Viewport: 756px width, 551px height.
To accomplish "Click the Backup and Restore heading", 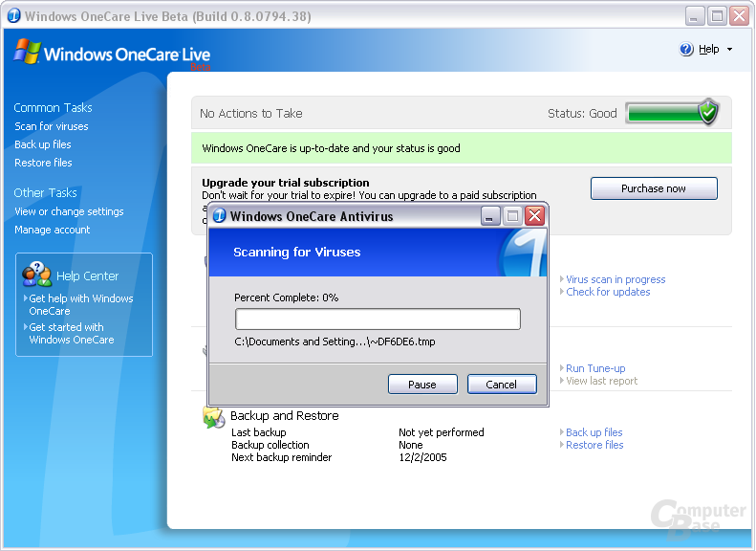I will (x=285, y=416).
